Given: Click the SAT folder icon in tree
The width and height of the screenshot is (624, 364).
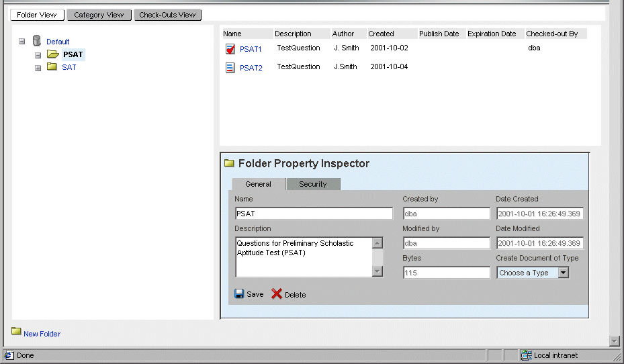Looking at the screenshot, I should [52, 67].
